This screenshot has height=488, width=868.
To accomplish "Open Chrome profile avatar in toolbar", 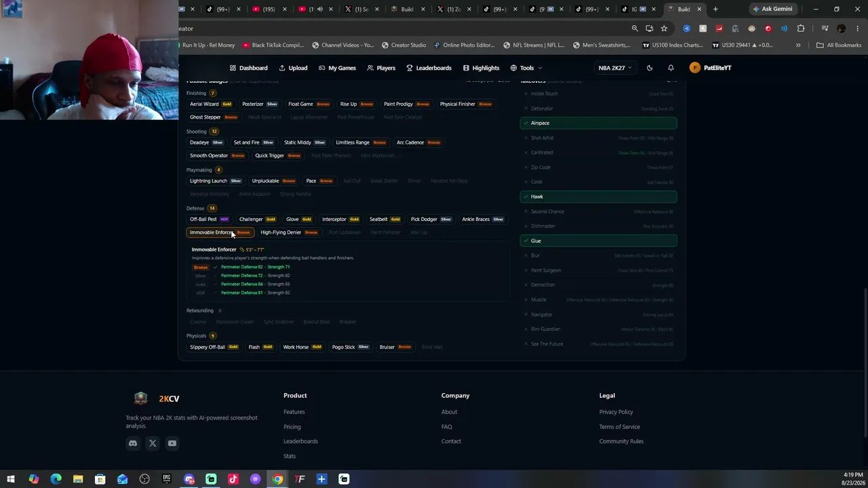I will pos(842,28).
